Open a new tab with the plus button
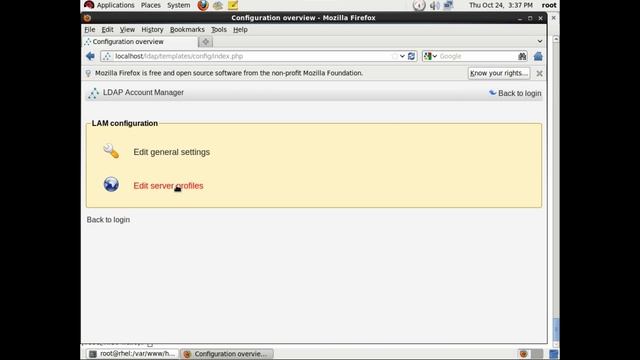The width and height of the screenshot is (640, 360). click(x=205, y=42)
